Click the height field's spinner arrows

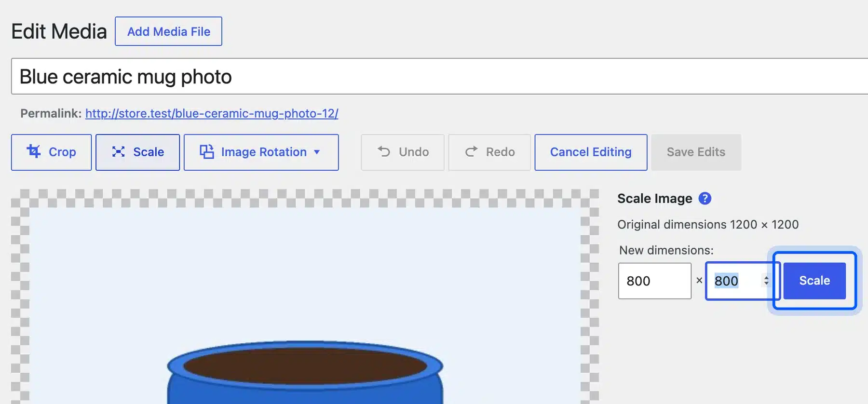766,281
